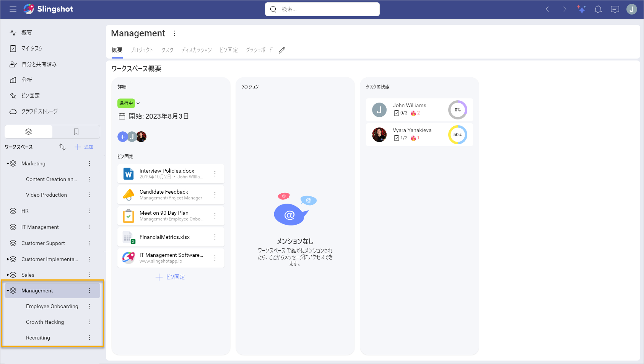Open the chat messages icon
The image size is (644, 364).
coord(615,9)
